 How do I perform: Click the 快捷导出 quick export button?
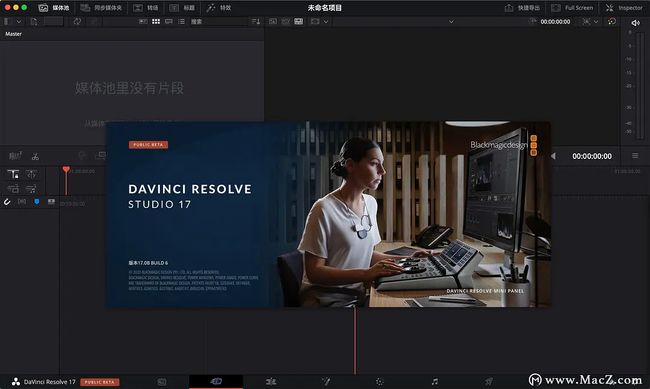pyautogui.click(x=522, y=8)
